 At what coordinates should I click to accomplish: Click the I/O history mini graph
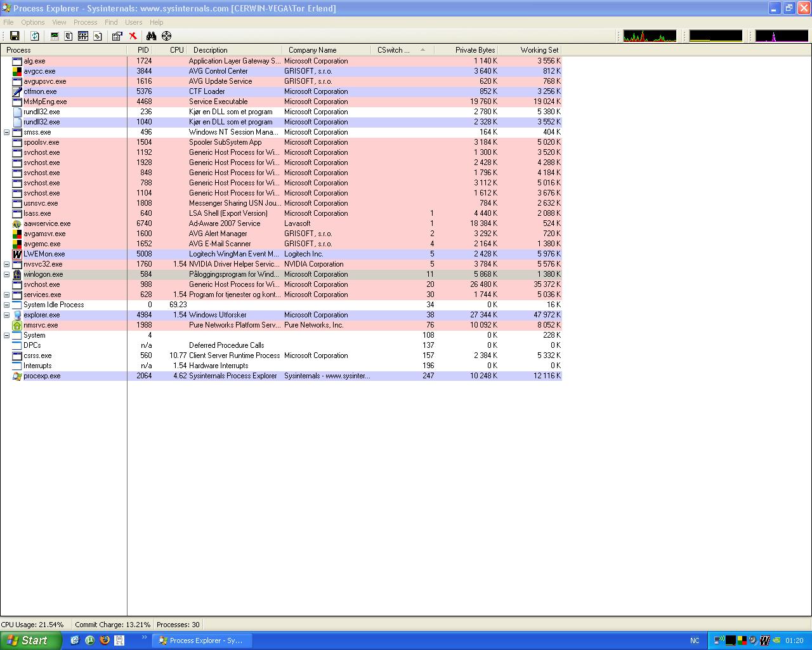pos(782,36)
